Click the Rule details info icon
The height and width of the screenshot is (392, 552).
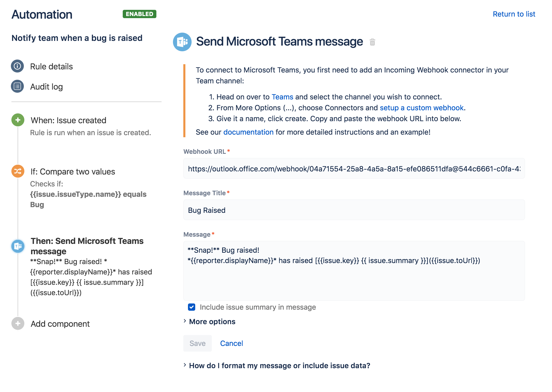point(17,66)
